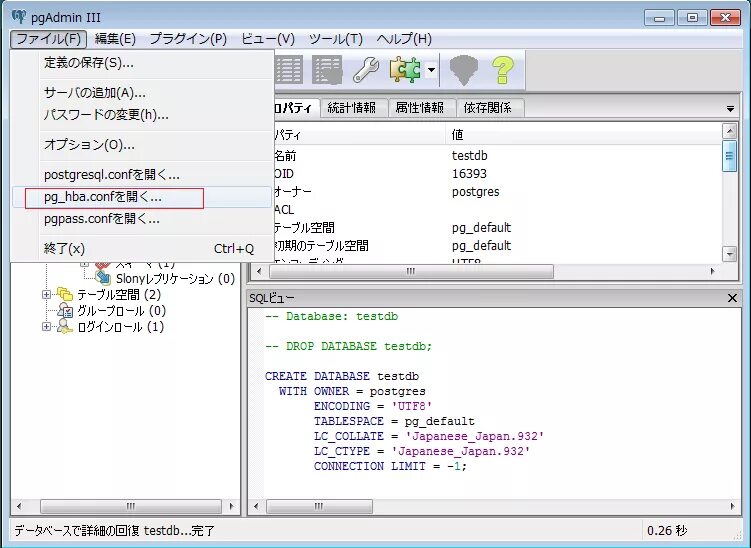The height and width of the screenshot is (548, 751).
Task: Choose pgpass.confを開く... menu entry
Action: 142,219
